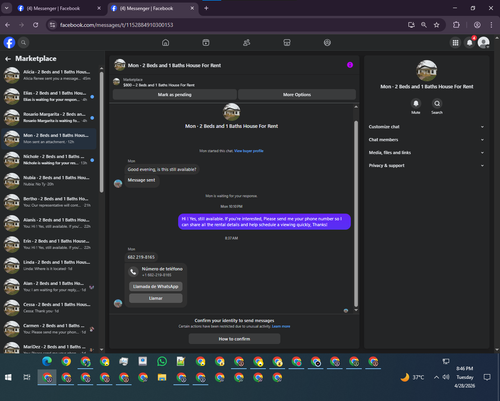The height and width of the screenshot is (401, 500).
Task: Switch to the first Messenger browser tab
Action: point(59,8)
